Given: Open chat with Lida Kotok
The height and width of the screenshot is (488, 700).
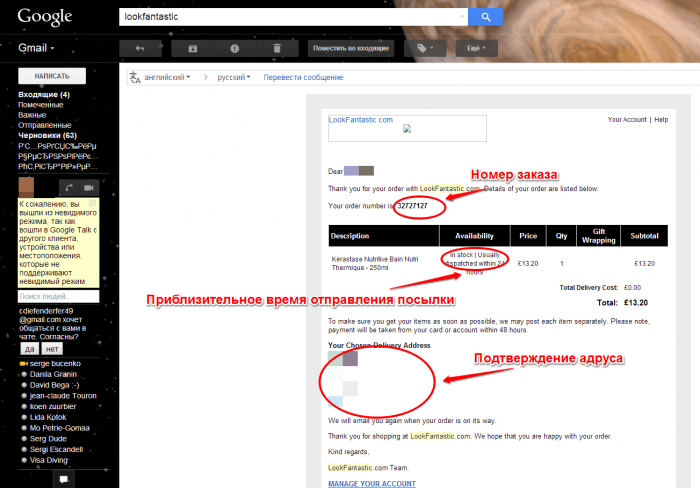Looking at the screenshot, I should (48, 417).
